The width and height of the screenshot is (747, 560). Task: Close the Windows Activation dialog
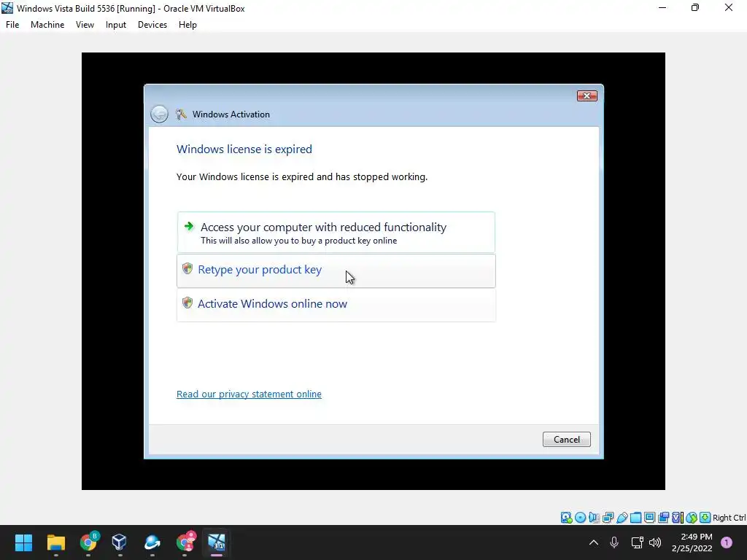[x=587, y=96]
